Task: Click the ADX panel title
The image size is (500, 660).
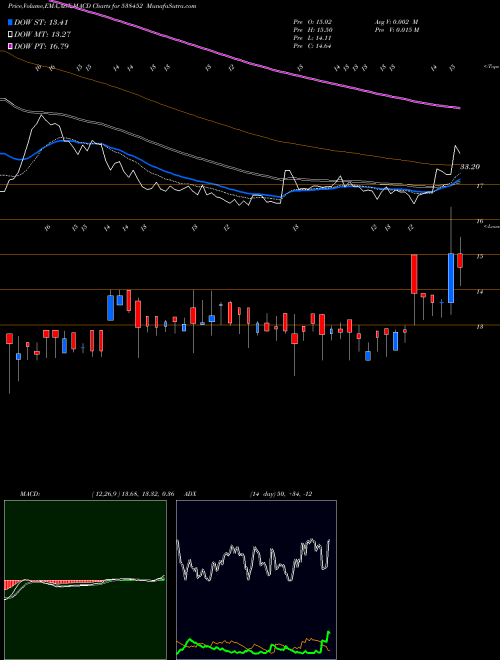Action: pyautogui.click(x=190, y=494)
